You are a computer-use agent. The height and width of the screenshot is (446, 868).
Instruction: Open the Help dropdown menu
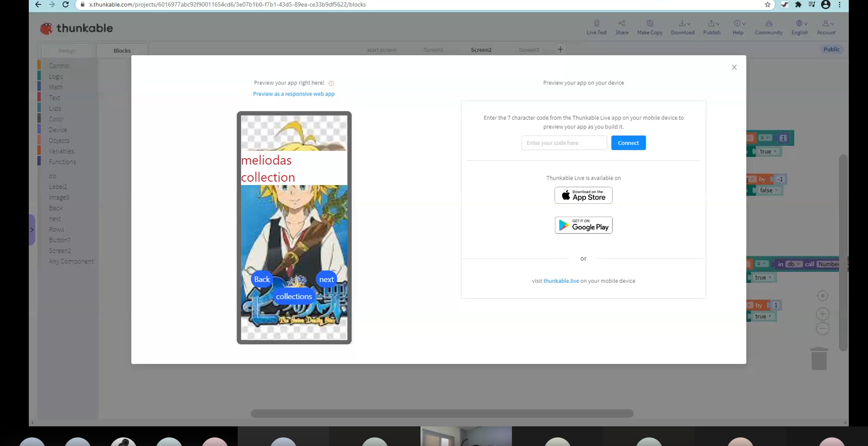(x=738, y=27)
